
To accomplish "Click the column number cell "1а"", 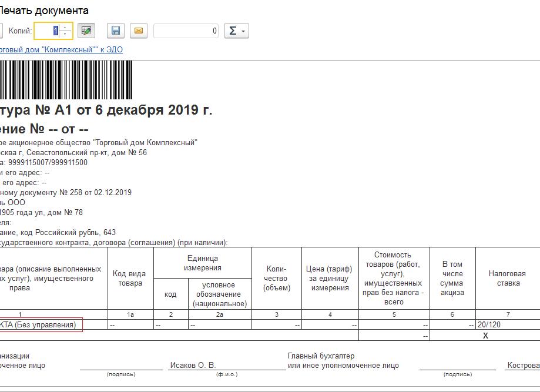I will [130, 314].
